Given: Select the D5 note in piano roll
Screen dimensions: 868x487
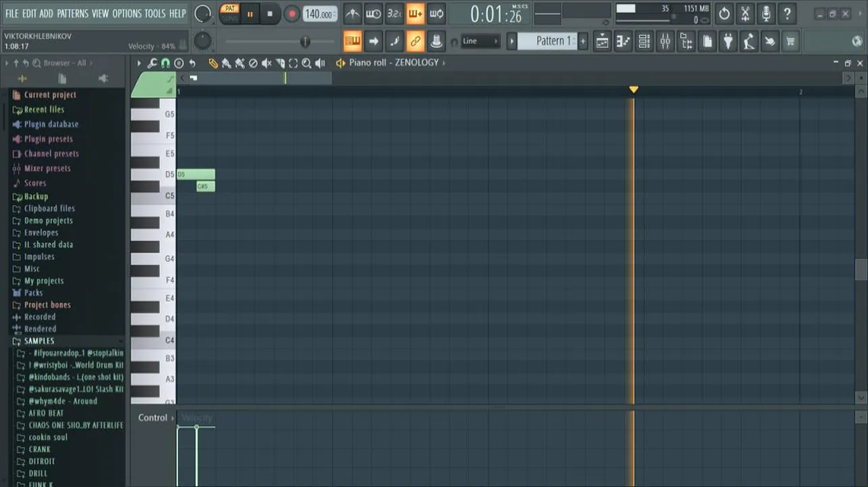Looking at the screenshot, I should [x=196, y=175].
